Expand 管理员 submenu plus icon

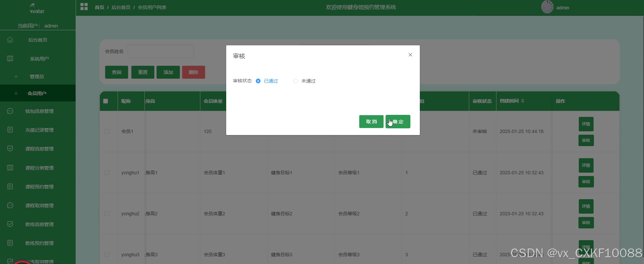[16, 77]
